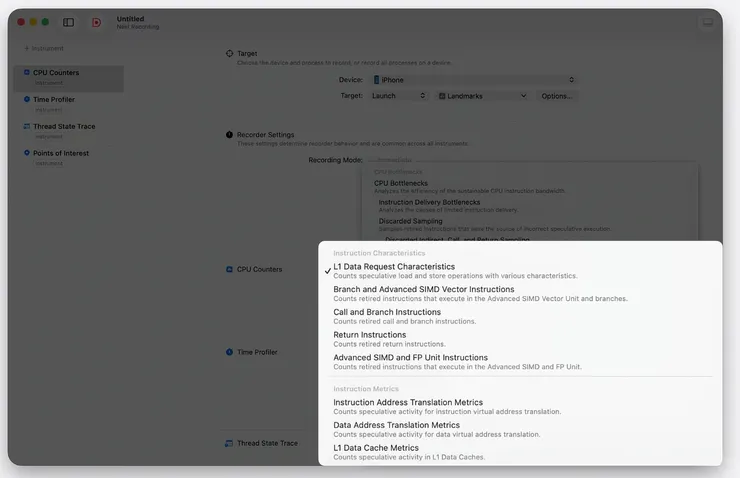The height and width of the screenshot is (478, 740).
Task: Toggle the sidebar panel icon
Action: click(68, 22)
